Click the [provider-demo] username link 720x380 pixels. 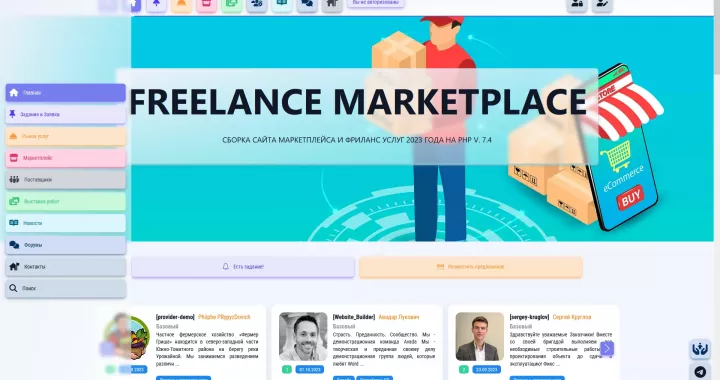coord(175,317)
